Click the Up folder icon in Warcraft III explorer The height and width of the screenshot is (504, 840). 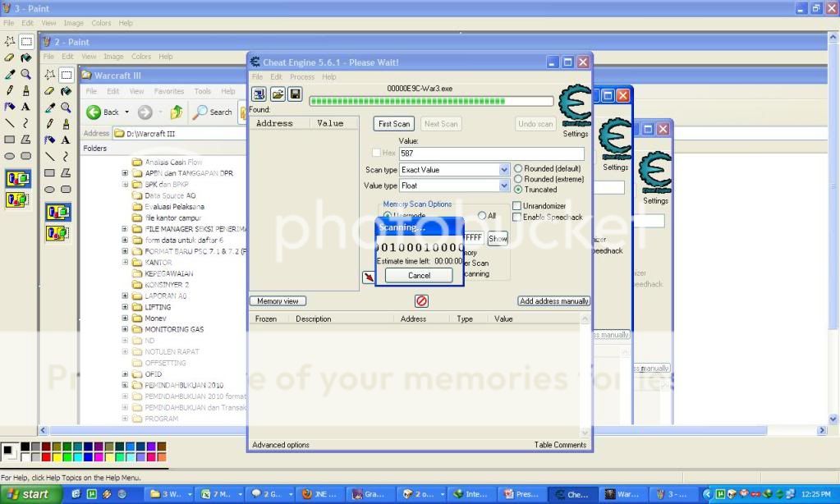(176, 112)
